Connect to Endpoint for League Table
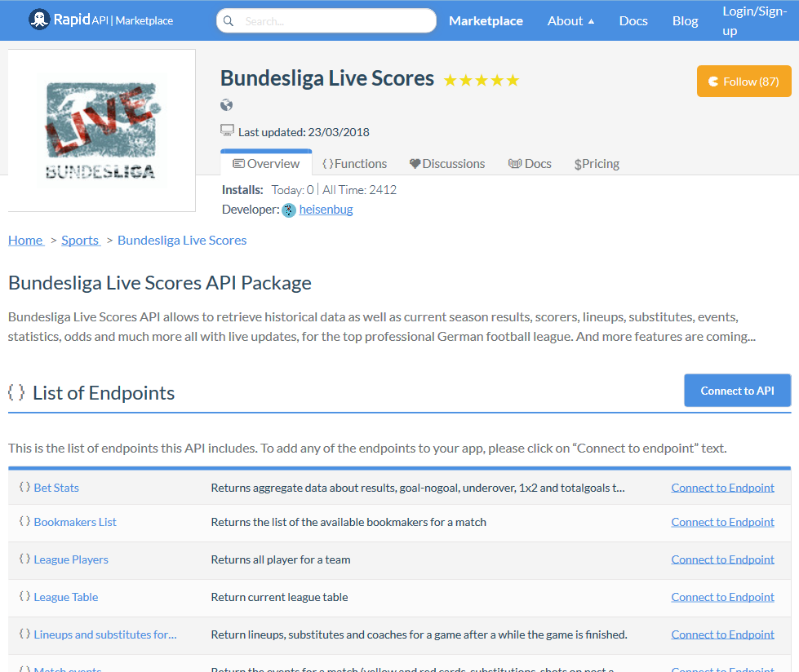799x672 pixels. coord(722,597)
